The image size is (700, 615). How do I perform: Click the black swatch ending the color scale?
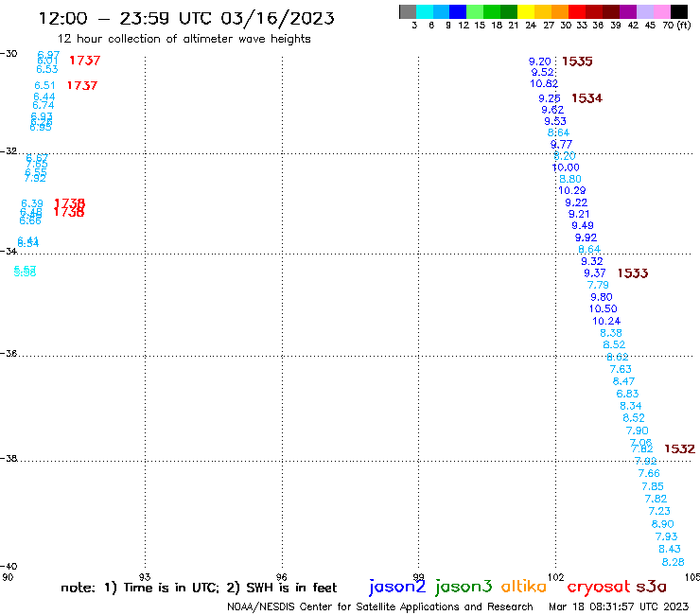[x=679, y=11]
